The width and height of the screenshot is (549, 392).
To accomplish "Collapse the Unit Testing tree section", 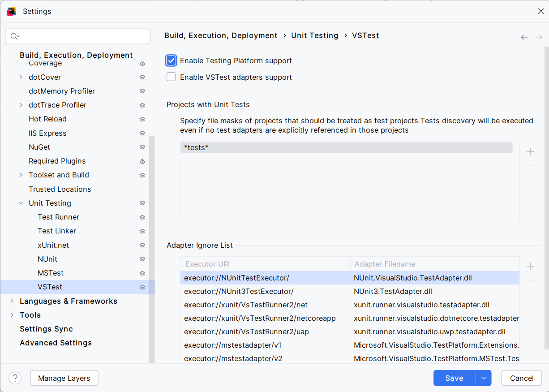I will [21, 203].
